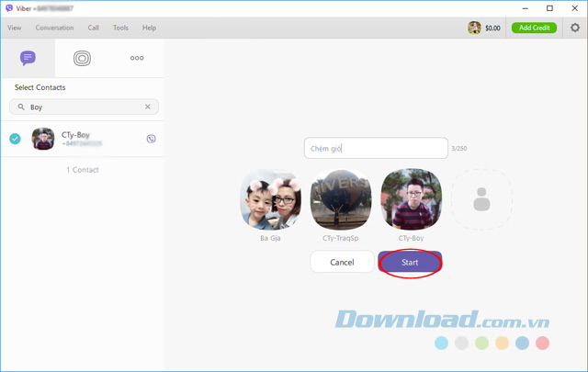Open the Chats tab icon
The image size is (588, 372).
pyautogui.click(x=28, y=58)
